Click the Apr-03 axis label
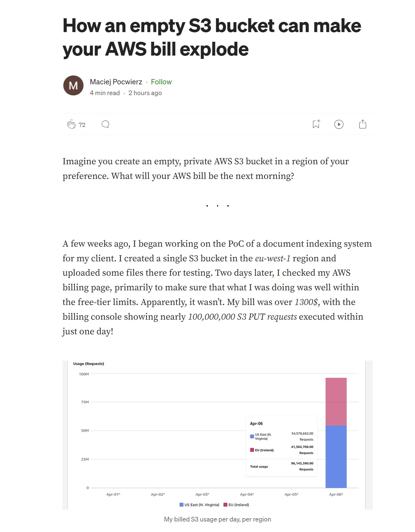The image size is (415, 532). 202,494
